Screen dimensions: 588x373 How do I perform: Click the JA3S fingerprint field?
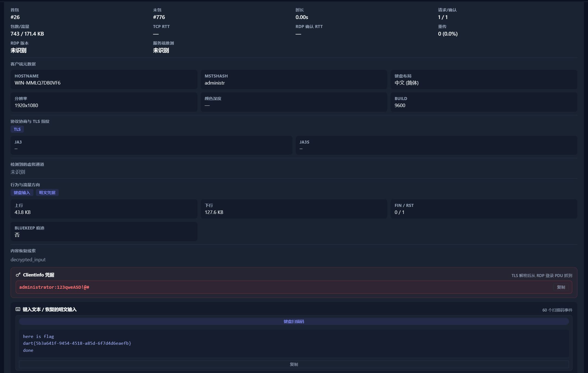click(436, 145)
